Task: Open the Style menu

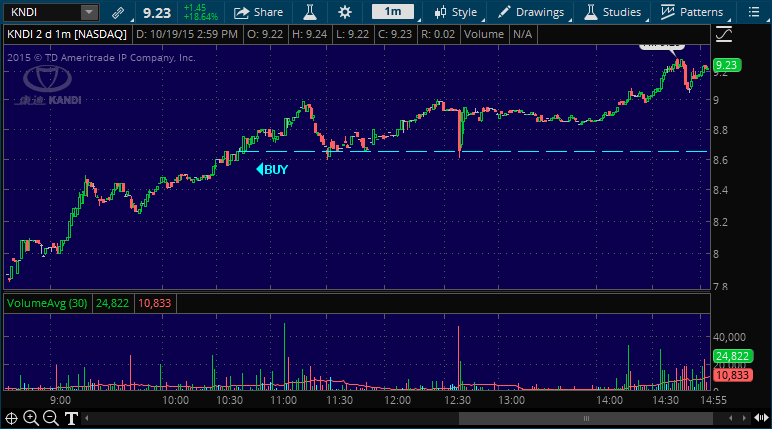Action: click(456, 12)
